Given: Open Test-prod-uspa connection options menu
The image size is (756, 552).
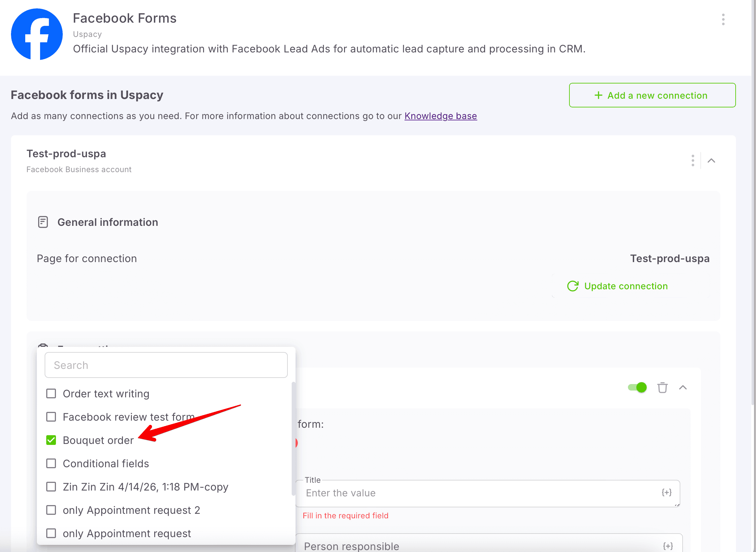Looking at the screenshot, I should point(693,160).
